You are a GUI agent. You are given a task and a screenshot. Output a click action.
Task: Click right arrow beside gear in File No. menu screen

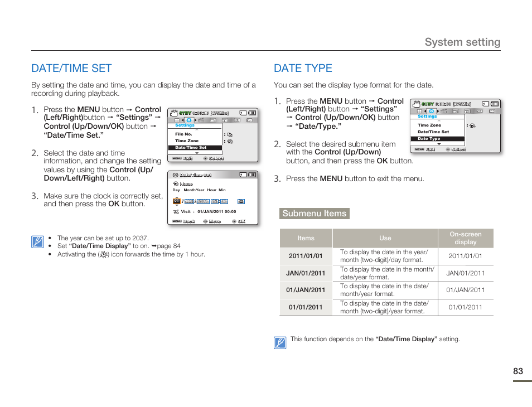[195, 120]
